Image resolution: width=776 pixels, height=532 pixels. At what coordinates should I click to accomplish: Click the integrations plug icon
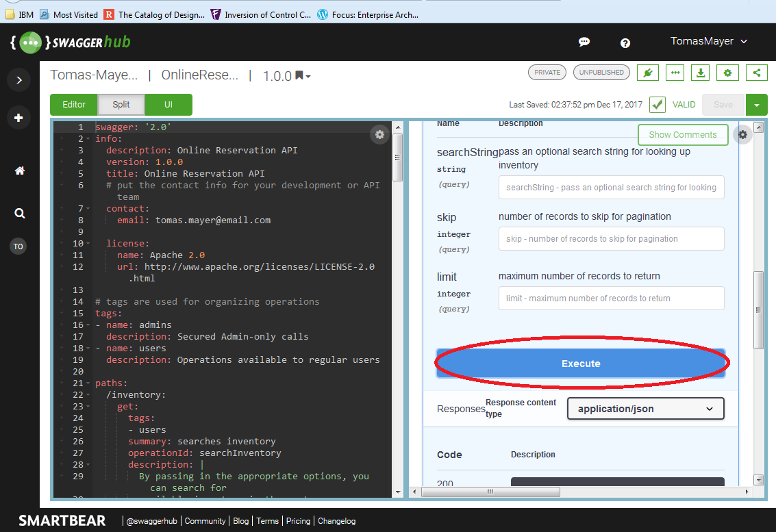point(647,73)
